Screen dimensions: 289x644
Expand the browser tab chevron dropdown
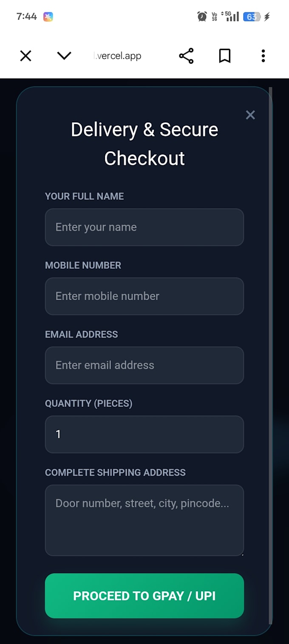coord(64,56)
